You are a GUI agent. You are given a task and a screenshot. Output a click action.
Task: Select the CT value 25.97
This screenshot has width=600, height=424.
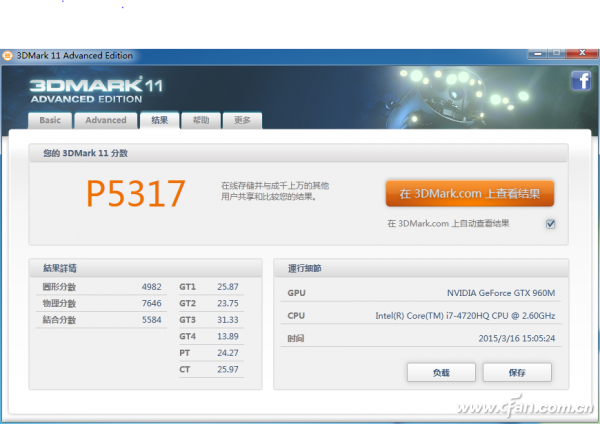pyautogui.click(x=228, y=369)
